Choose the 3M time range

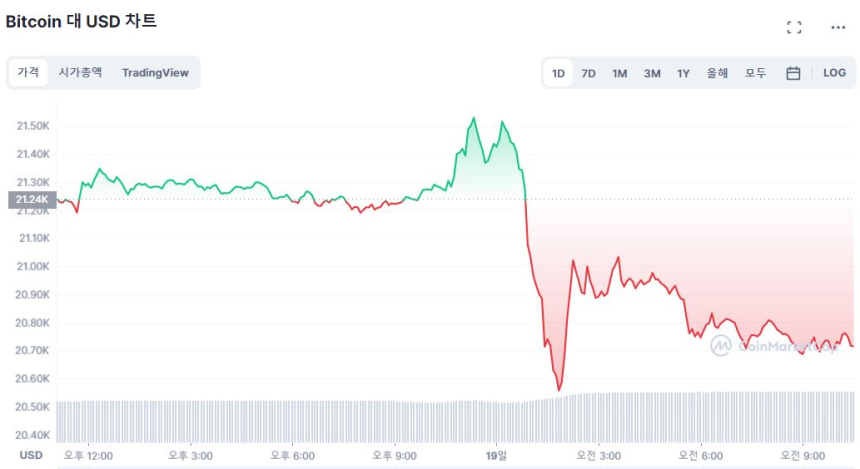[x=652, y=73]
